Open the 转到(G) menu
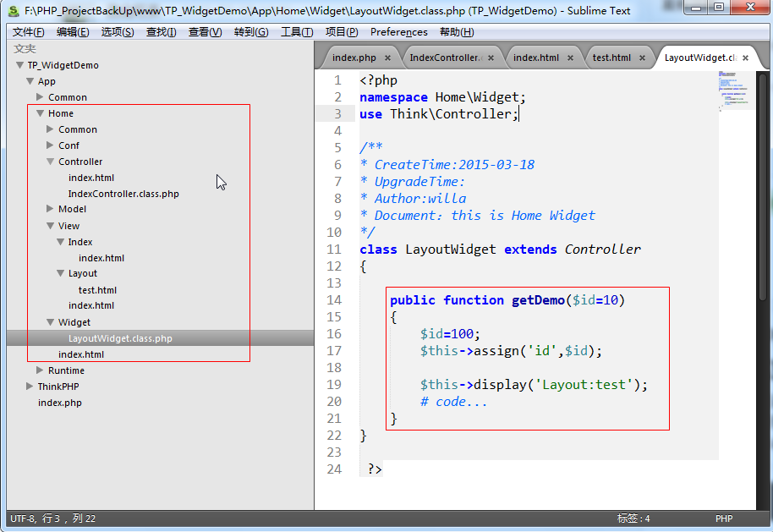The height and width of the screenshot is (532, 773). point(251,32)
